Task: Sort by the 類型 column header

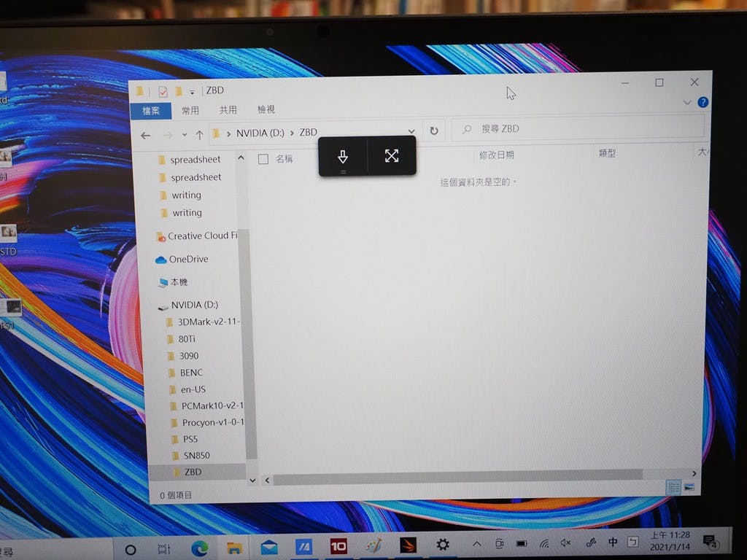Action: click(607, 153)
